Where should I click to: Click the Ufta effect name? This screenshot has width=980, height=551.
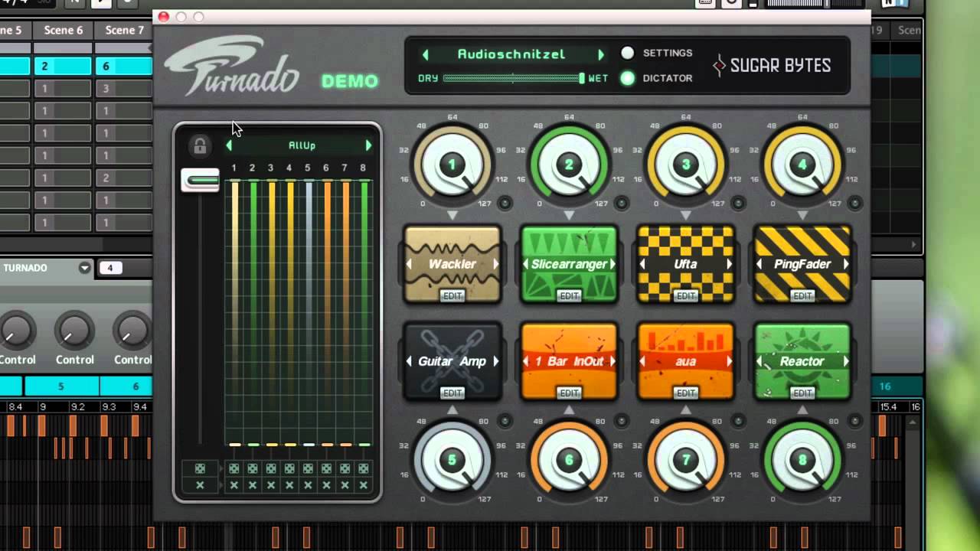click(x=685, y=264)
